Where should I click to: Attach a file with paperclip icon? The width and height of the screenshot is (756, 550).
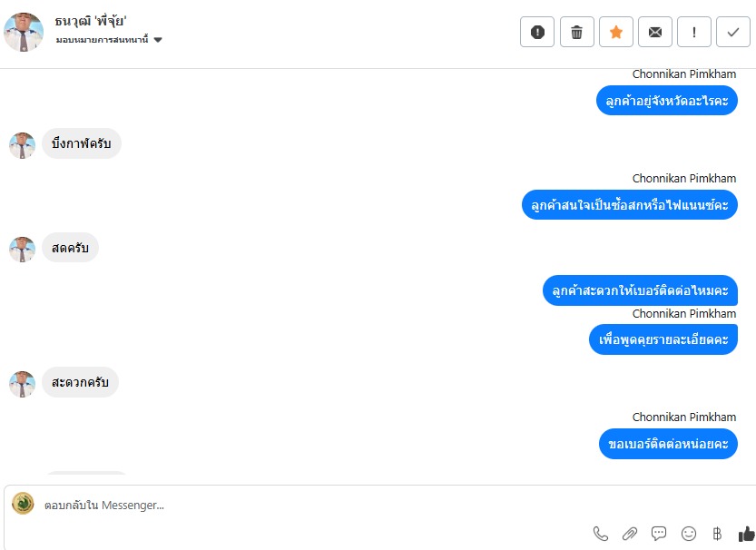click(630, 534)
